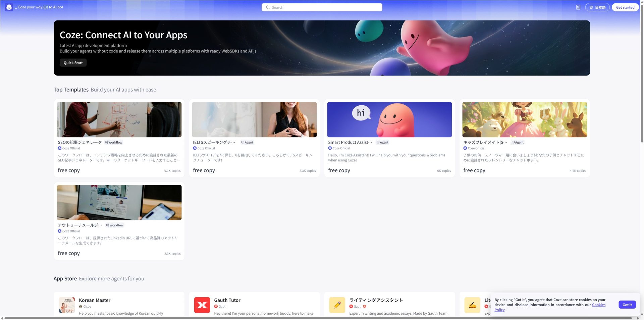
Task: Open the princess and animals thumbnail
Action: click(525, 120)
